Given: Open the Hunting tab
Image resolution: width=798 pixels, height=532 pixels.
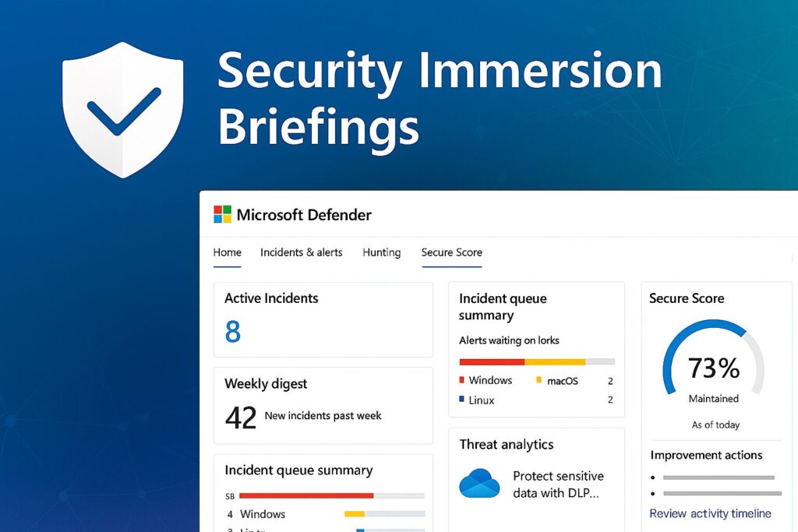Looking at the screenshot, I should [x=381, y=252].
